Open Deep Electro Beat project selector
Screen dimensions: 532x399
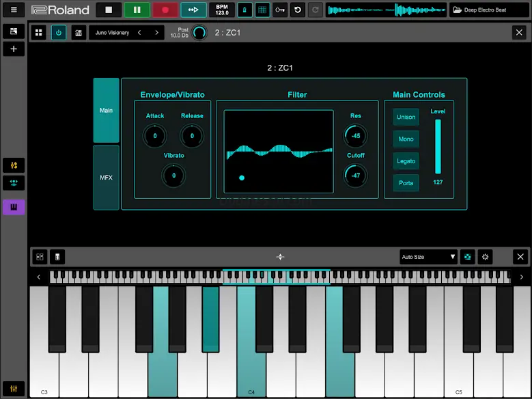tap(488, 10)
